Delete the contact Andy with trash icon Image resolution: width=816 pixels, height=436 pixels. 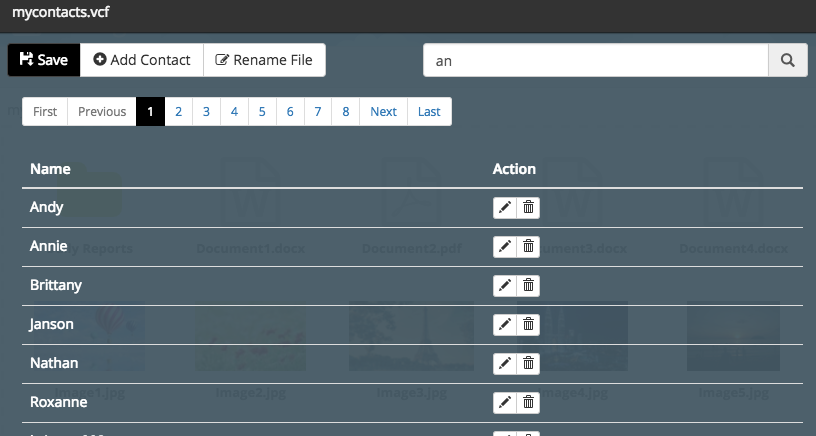[529, 208]
